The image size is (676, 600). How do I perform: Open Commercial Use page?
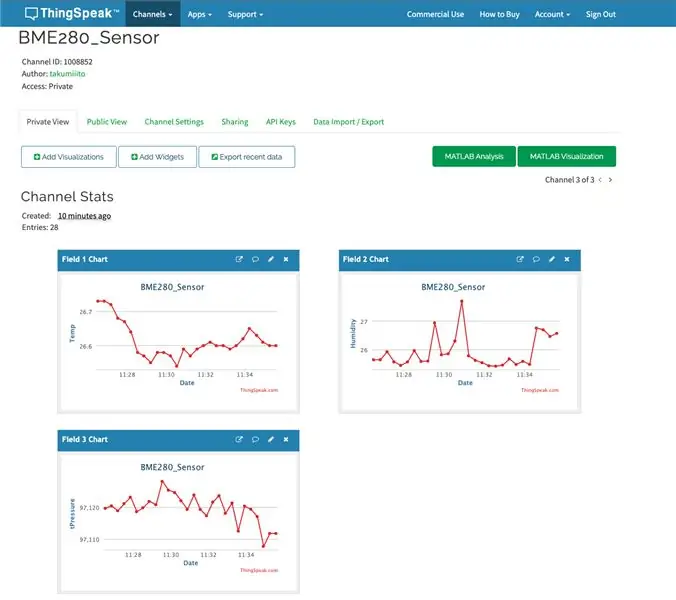point(435,14)
